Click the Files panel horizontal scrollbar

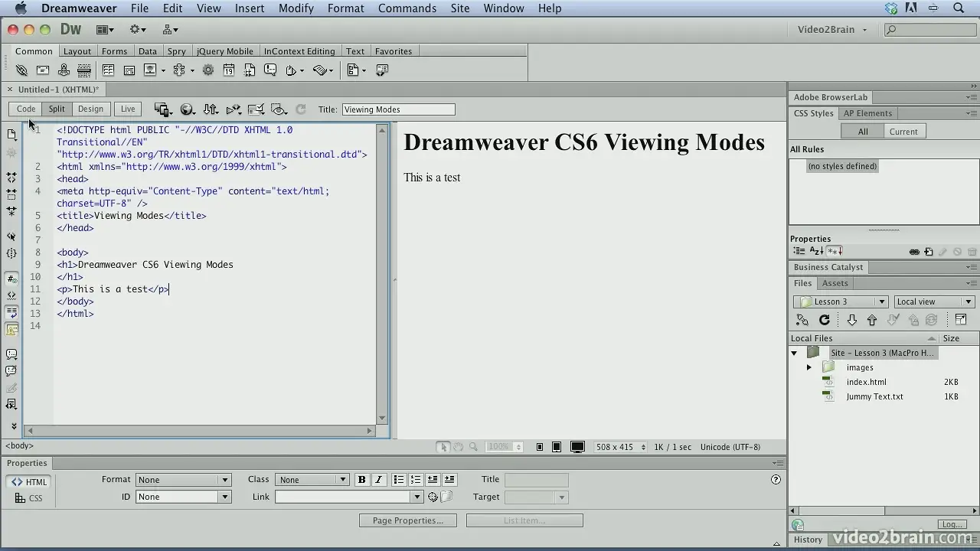[884, 510]
